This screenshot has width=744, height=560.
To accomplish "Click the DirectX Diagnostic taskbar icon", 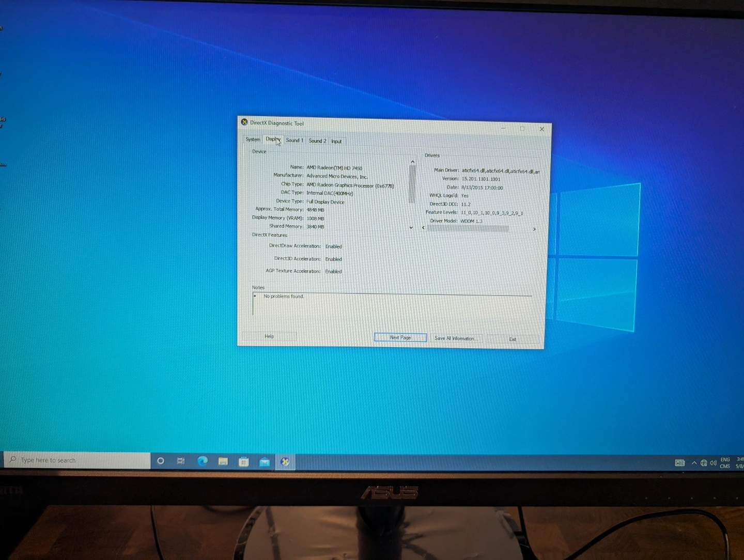I will (x=285, y=462).
